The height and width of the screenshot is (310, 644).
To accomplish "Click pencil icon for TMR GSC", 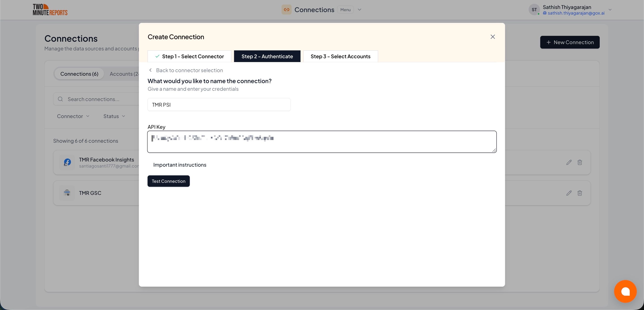I will click(x=569, y=193).
